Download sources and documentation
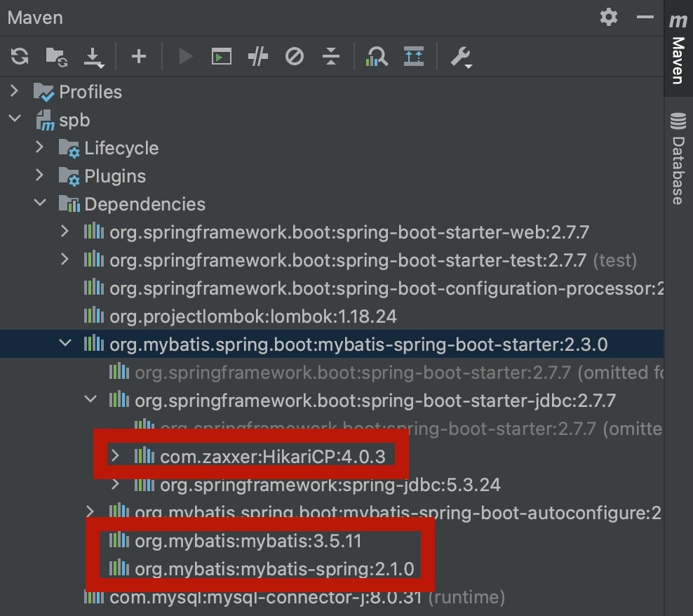 coord(94,57)
